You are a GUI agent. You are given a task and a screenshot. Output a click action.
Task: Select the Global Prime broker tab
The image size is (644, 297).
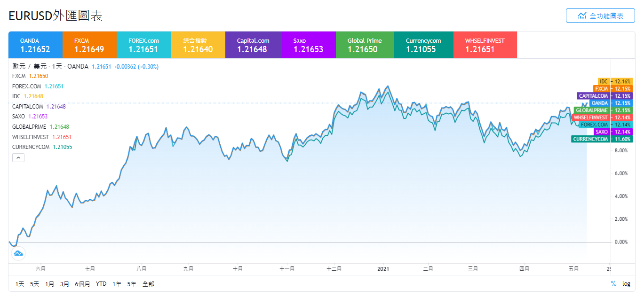[365, 45]
